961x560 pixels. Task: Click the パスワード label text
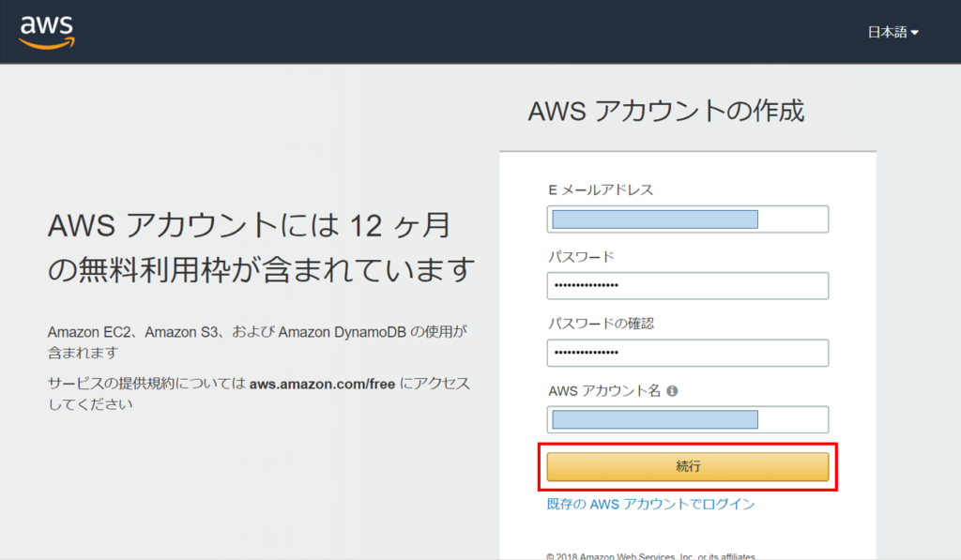point(580,256)
